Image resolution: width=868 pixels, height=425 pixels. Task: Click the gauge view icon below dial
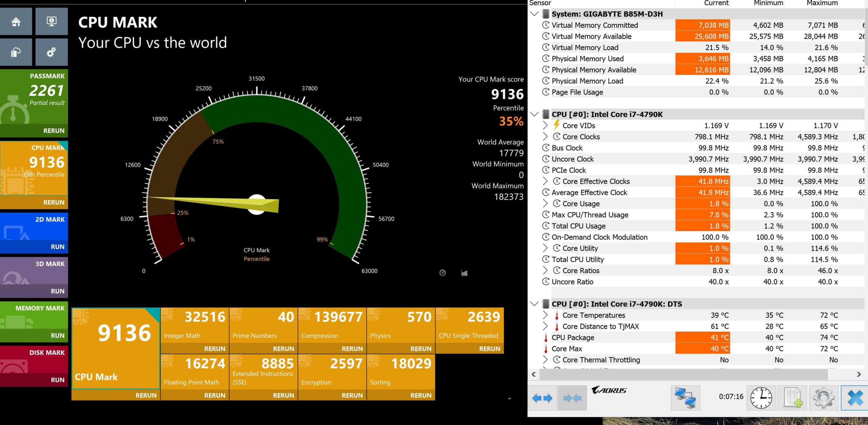(x=442, y=273)
